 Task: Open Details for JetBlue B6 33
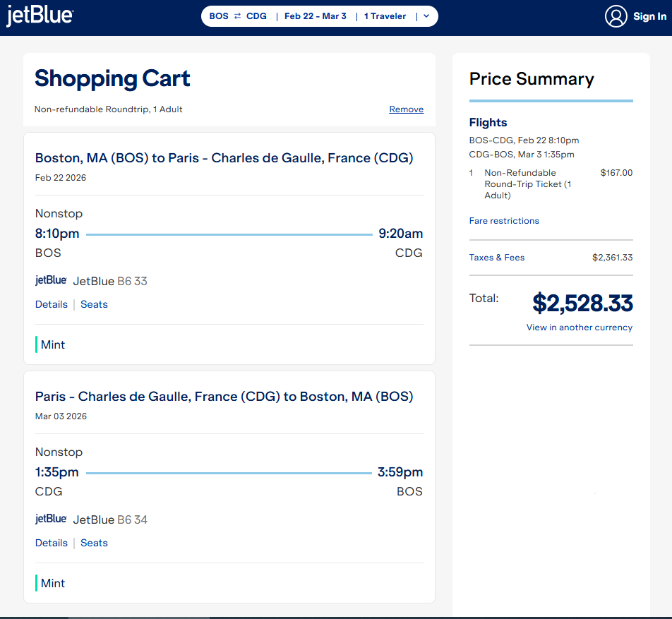coord(52,304)
